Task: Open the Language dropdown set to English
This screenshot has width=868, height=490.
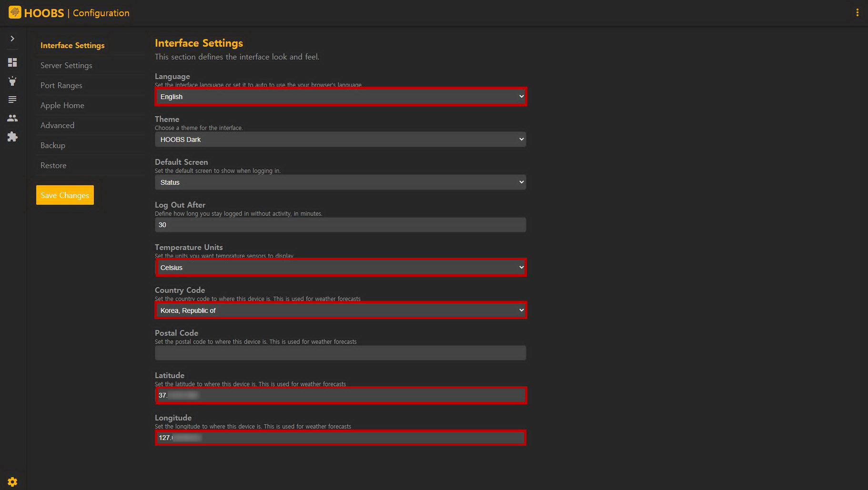Action: pos(341,97)
